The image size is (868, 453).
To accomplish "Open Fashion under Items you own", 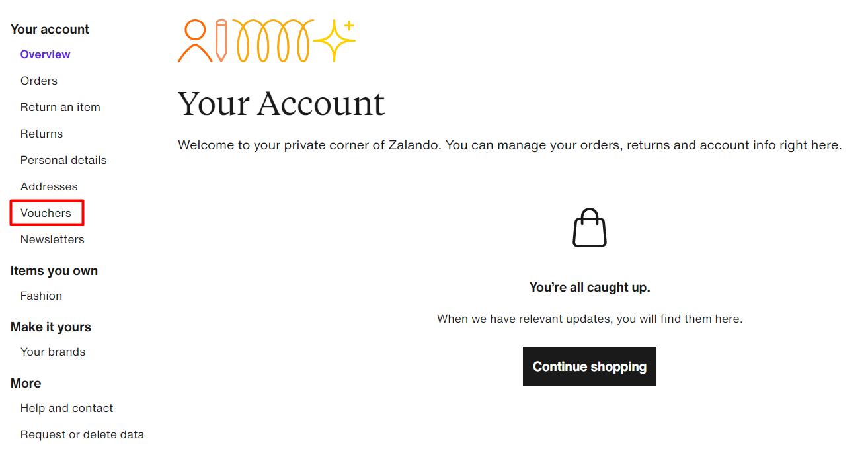I will (x=41, y=296).
